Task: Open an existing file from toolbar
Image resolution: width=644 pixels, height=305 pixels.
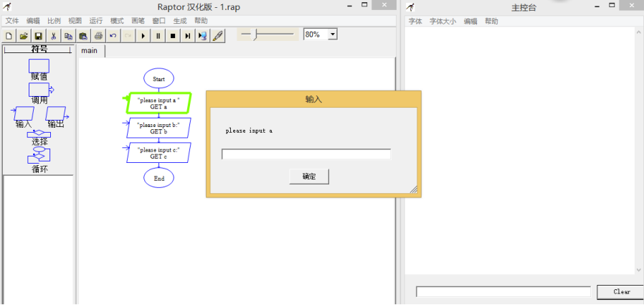Action: [x=24, y=36]
